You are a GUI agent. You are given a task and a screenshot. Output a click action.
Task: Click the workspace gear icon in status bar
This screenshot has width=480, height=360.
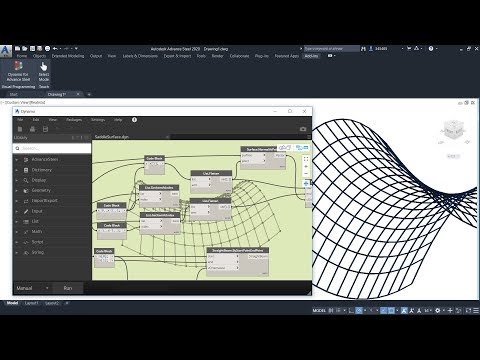pyautogui.click(x=438, y=310)
